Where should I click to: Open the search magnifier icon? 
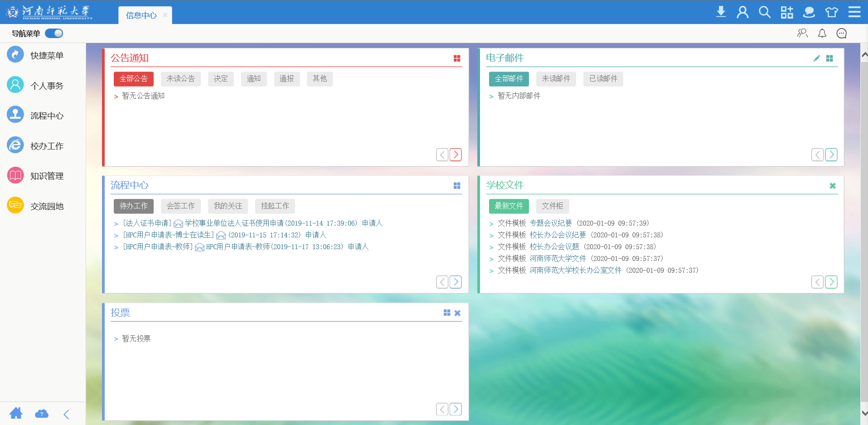(765, 12)
